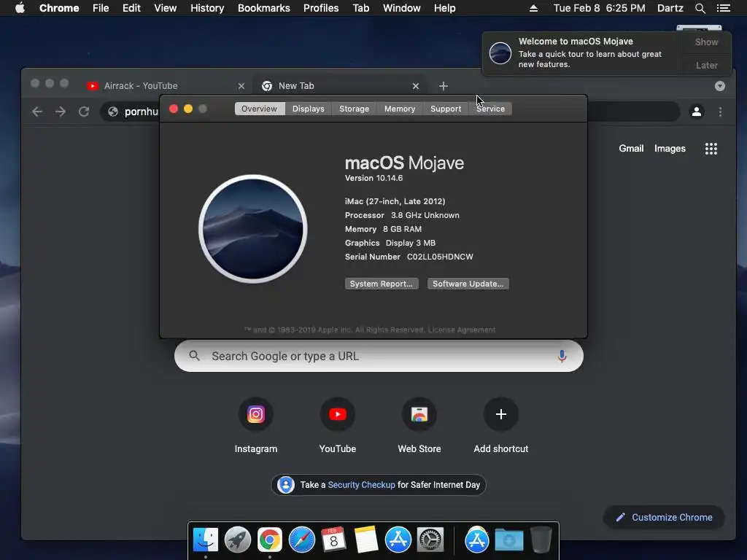Screen dimensions: 747x560
Task: Click the date and time in menu bar
Action: (599, 8)
